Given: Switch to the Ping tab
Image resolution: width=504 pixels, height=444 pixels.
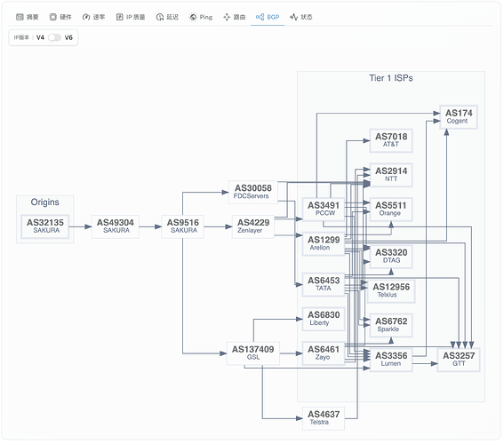Looking at the screenshot, I should click(x=201, y=17).
